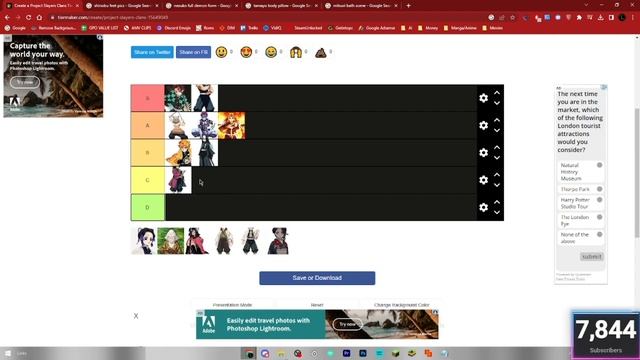Click the red S tier label
Viewport: 640px width, 360px height.
[x=148, y=98]
